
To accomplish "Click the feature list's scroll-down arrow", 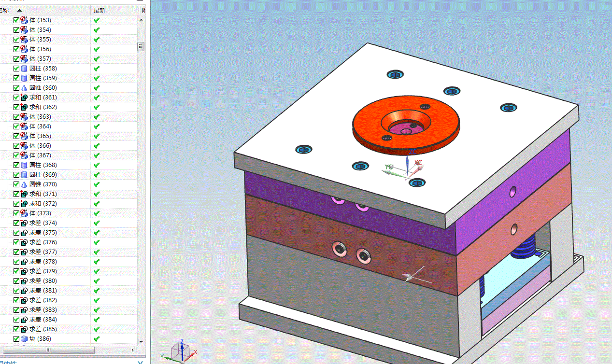I will click(141, 342).
